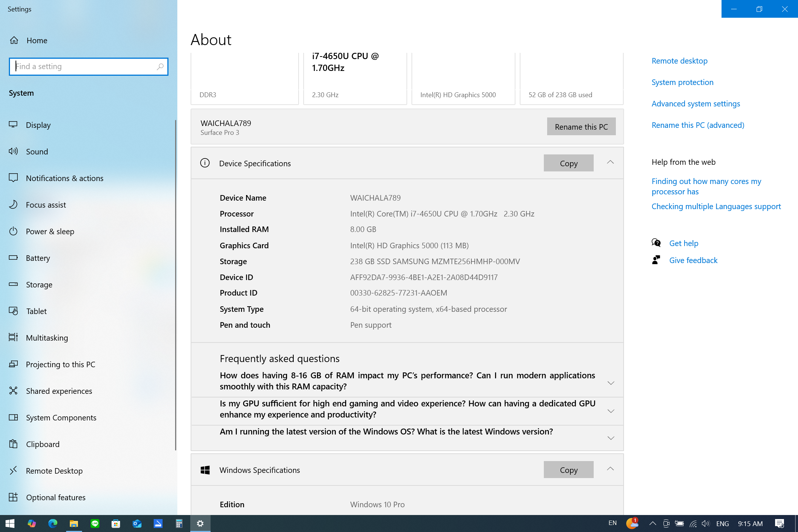Click the Remote Desktop sidebar icon
Screen dimensions: 798x532
(13, 470)
